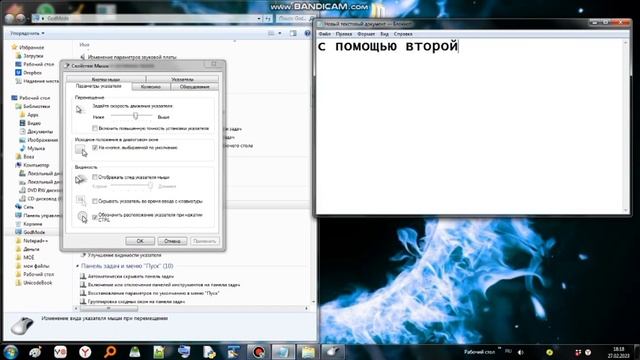Open the Упорядочить dropdown in Explorer
Screen dimensions: 640x360
click(27, 33)
